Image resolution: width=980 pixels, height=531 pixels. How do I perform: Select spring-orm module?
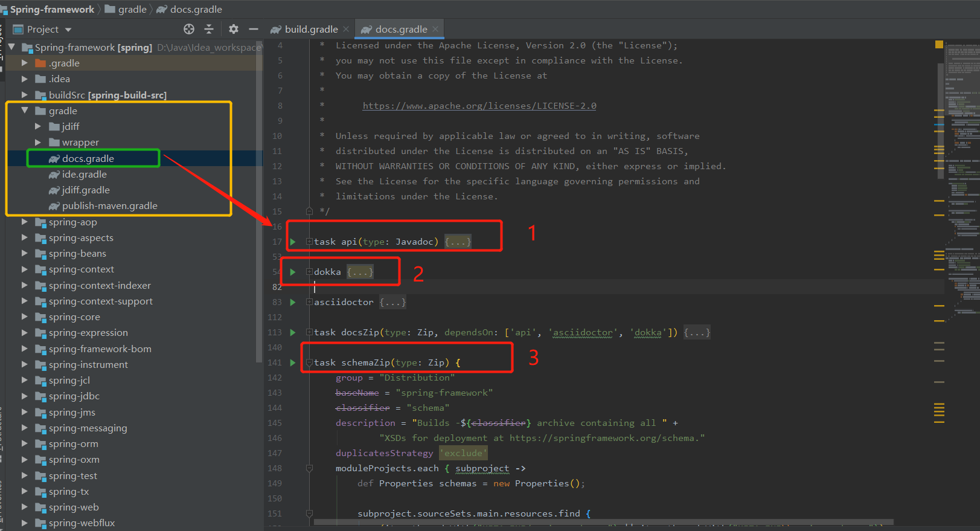pyautogui.click(x=73, y=443)
